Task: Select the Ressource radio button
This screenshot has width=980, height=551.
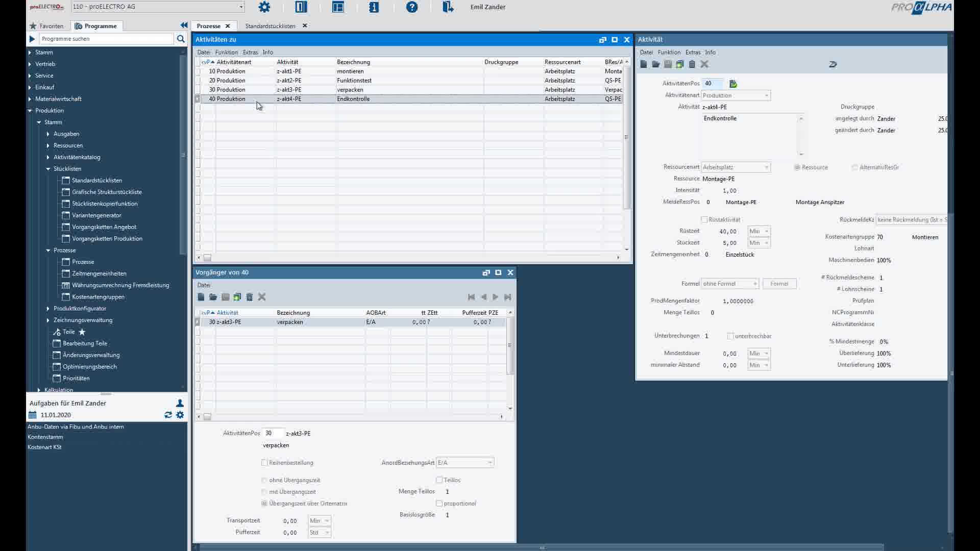Action: click(x=797, y=167)
